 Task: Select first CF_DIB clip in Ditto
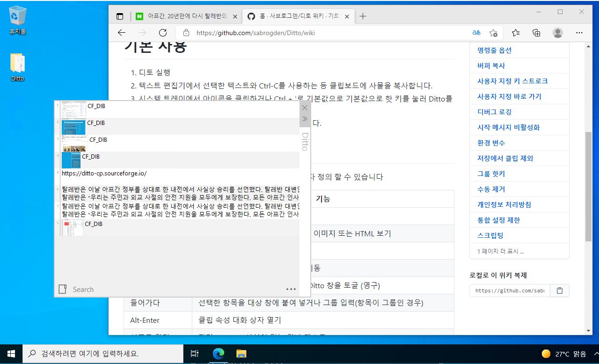pos(177,109)
